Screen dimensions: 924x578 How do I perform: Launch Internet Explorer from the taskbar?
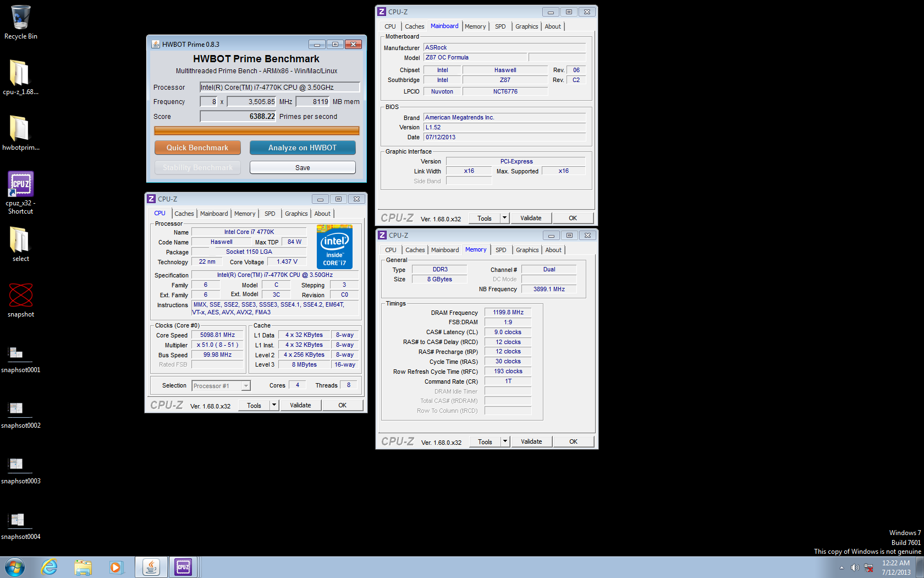(x=50, y=567)
